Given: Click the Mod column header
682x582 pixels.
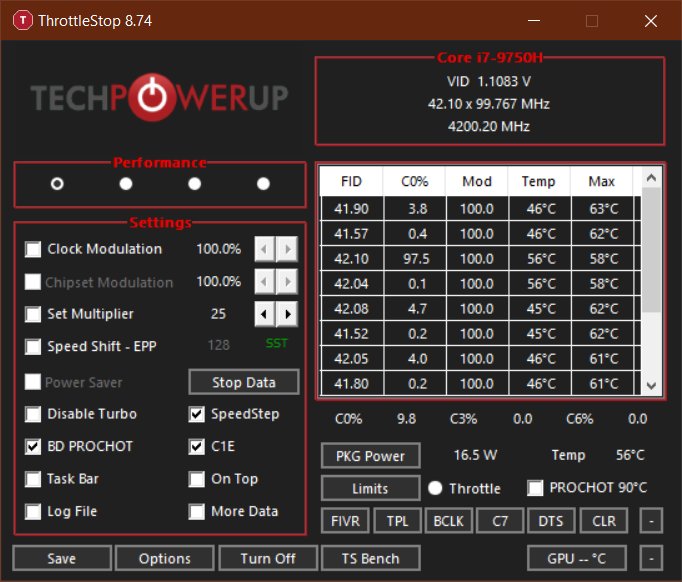Looking at the screenshot, I should [x=477, y=181].
